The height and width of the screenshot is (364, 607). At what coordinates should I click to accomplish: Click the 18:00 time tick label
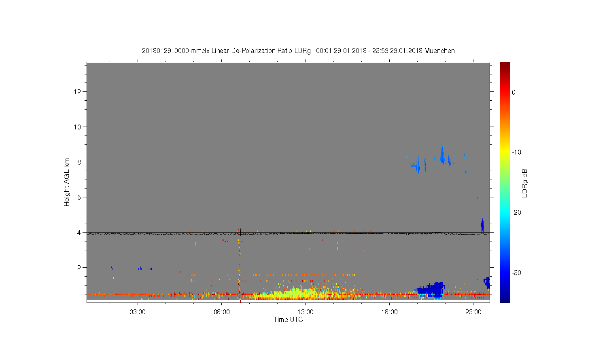point(390,312)
